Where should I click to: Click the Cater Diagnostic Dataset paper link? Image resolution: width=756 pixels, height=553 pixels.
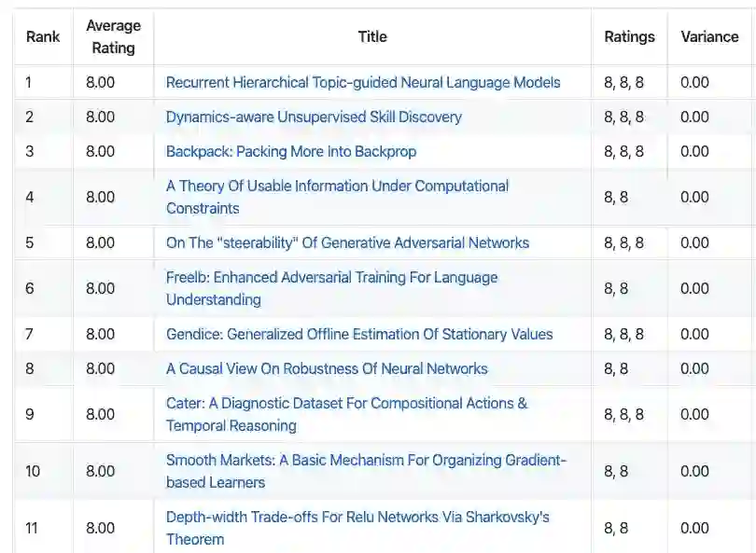[346, 404]
